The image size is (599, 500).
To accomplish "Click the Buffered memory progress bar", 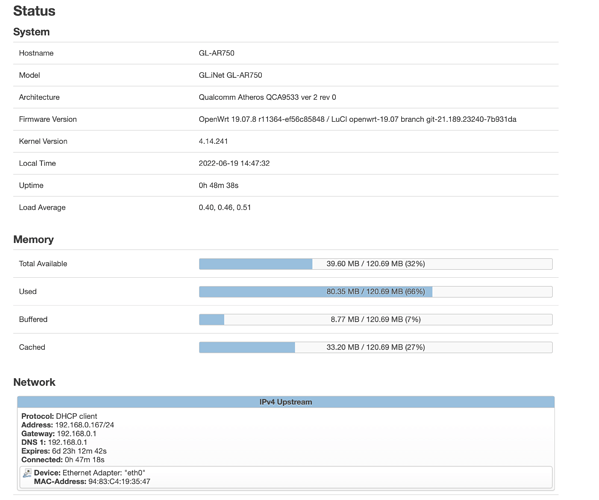I will [x=376, y=319].
